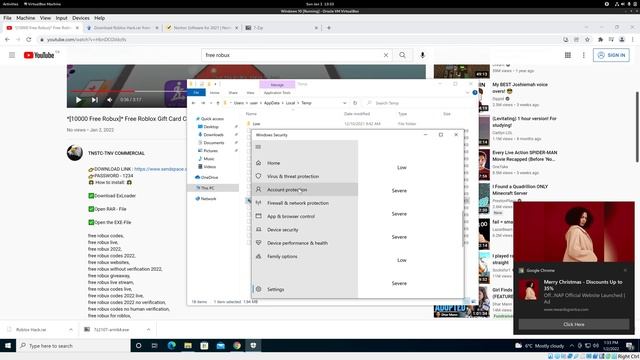Open YouTube settings three-dot menu
640x360 pixels.
pos(584,55)
